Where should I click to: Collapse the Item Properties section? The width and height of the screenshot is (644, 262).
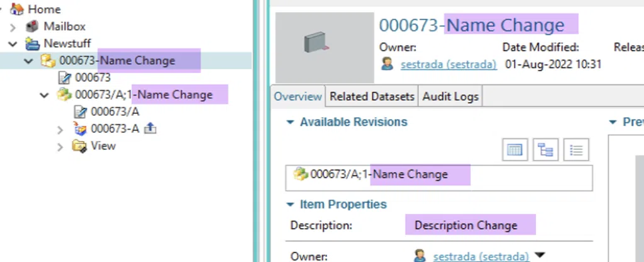click(291, 205)
